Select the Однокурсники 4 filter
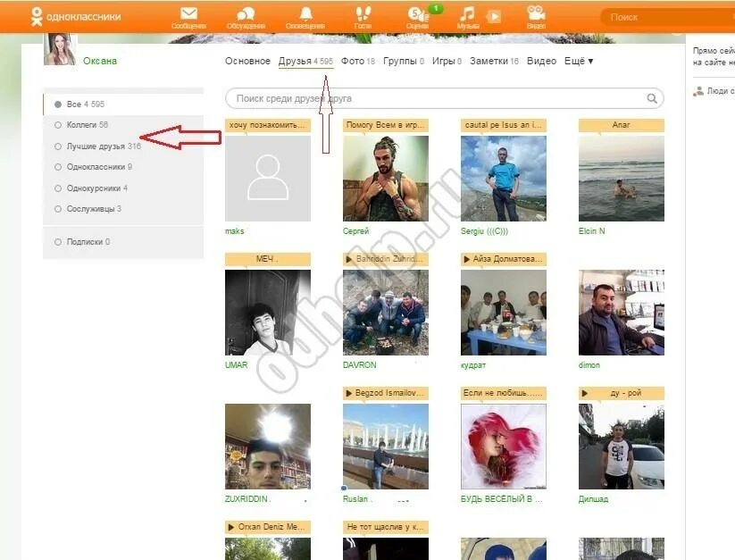 pos(123,188)
